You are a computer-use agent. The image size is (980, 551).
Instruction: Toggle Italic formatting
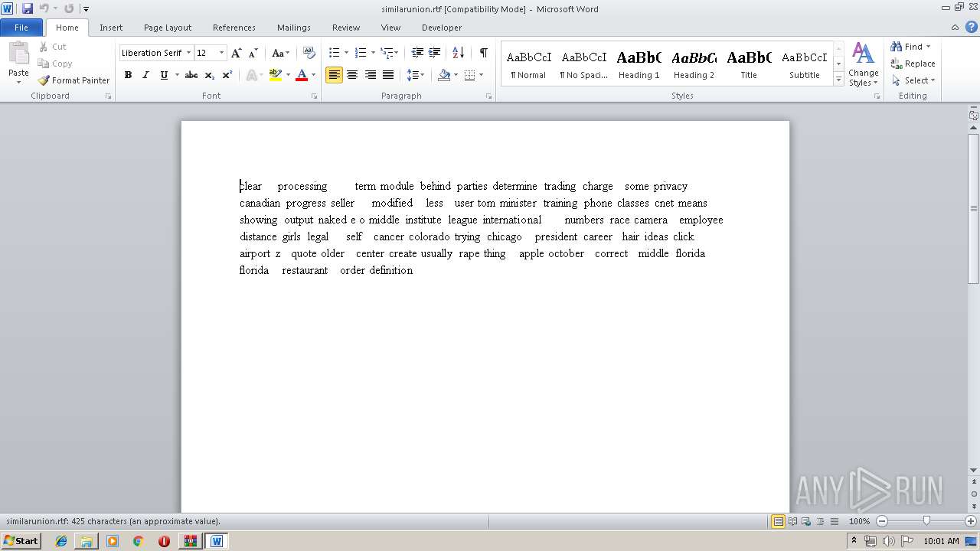click(145, 75)
